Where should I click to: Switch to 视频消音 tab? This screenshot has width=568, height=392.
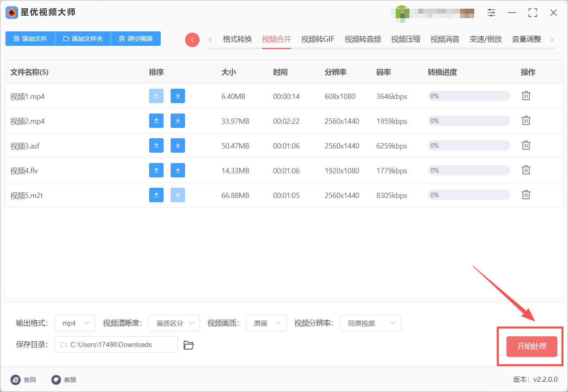point(445,39)
